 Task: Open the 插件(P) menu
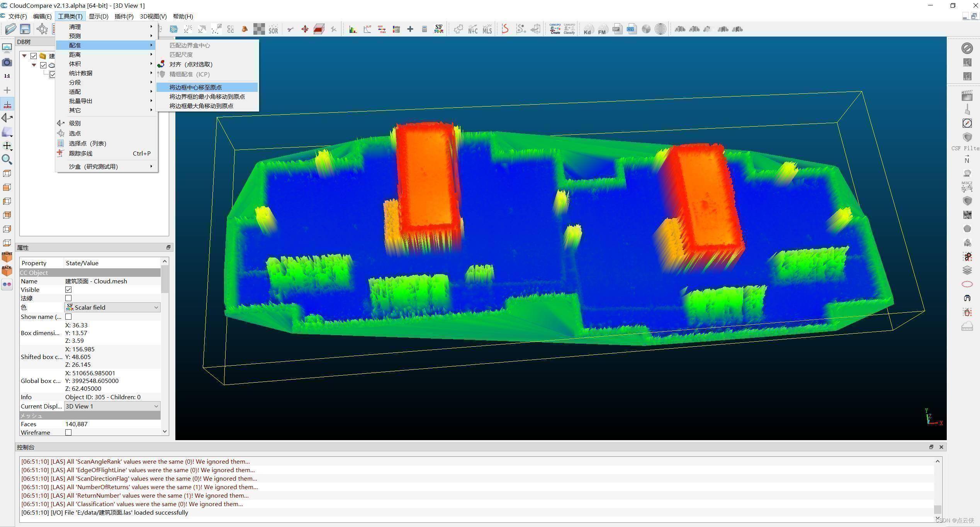(124, 16)
